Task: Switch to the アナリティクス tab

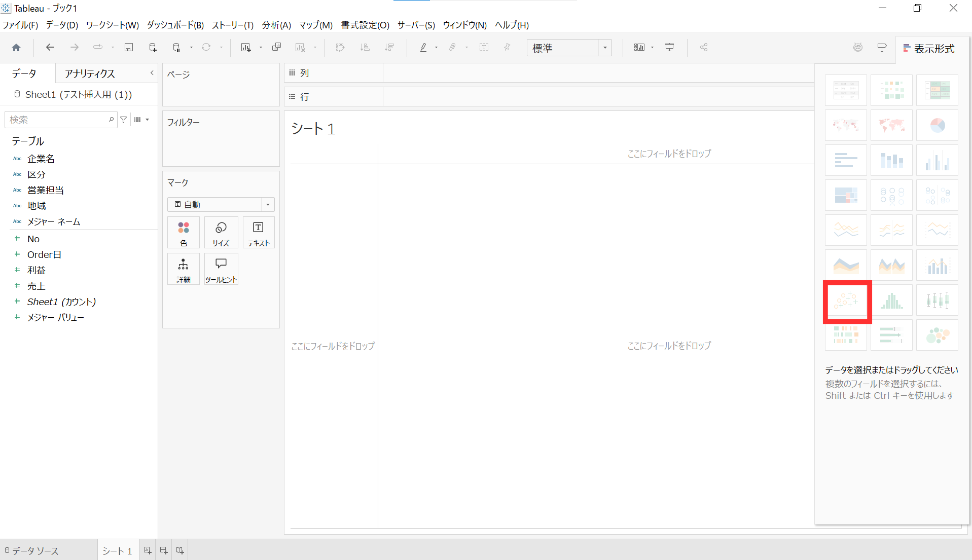Action: pyautogui.click(x=90, y=73)
